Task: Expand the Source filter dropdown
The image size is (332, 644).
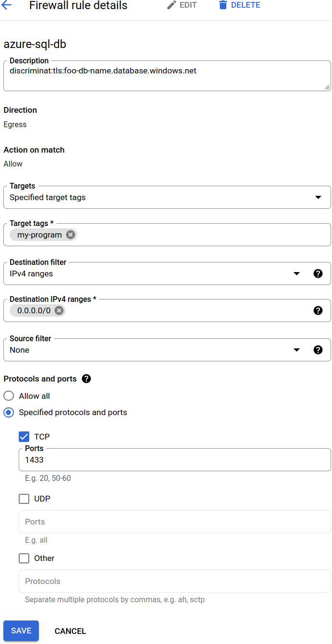Action: 296,350
